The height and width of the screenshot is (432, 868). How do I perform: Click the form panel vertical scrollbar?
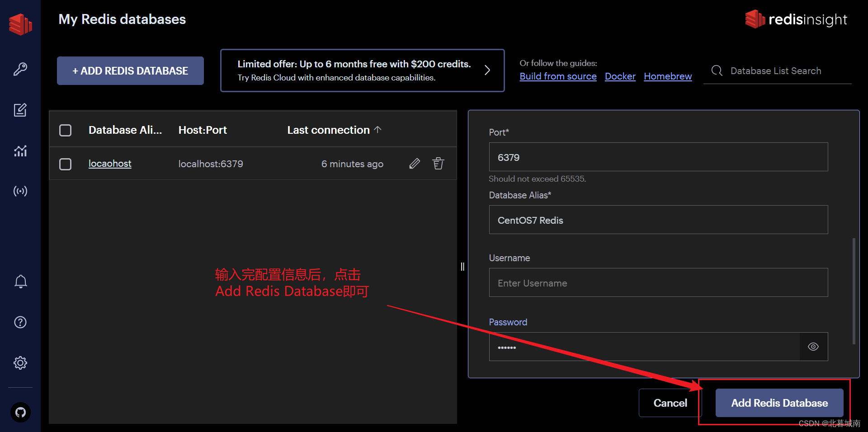(x=854, y=291)
